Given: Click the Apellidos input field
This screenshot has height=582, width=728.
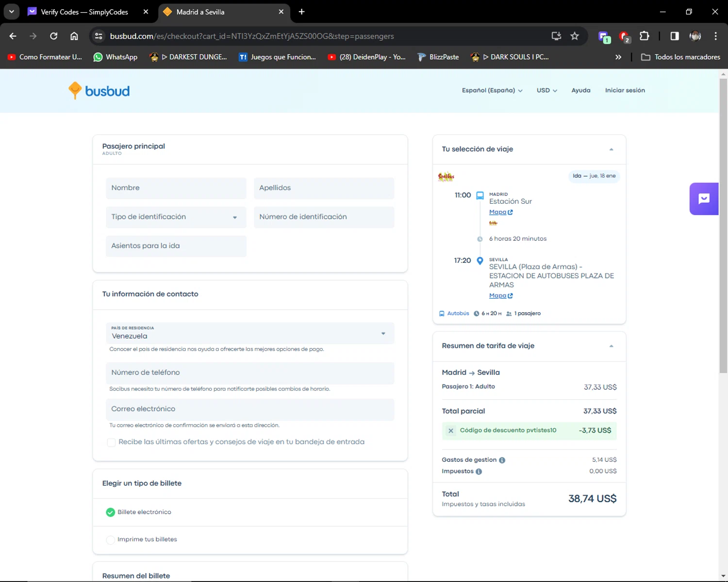Looking at the screenshot, I should click(324, 188).
